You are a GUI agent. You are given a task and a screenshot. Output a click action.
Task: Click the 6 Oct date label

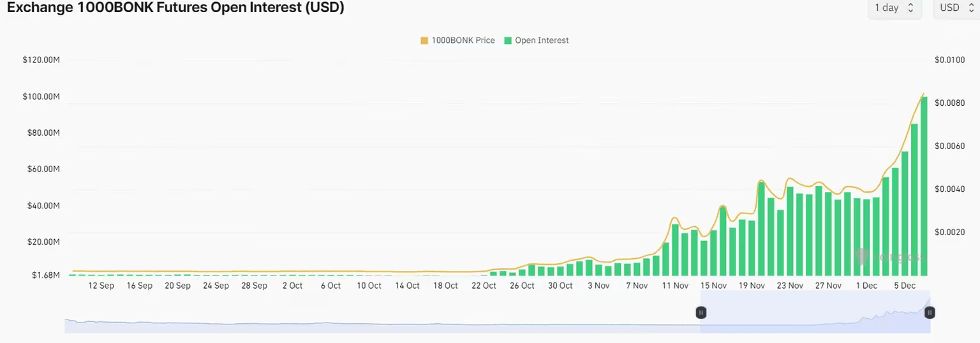coord(331,286)
